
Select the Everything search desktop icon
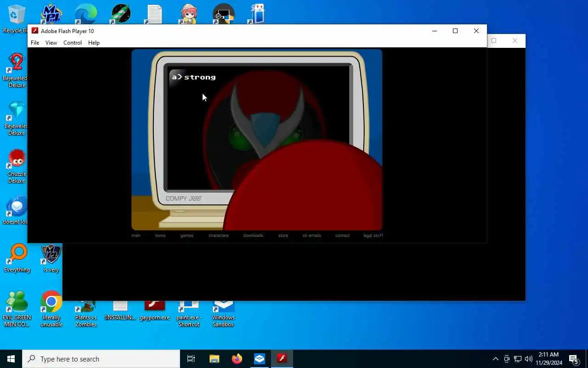point(17,259)
